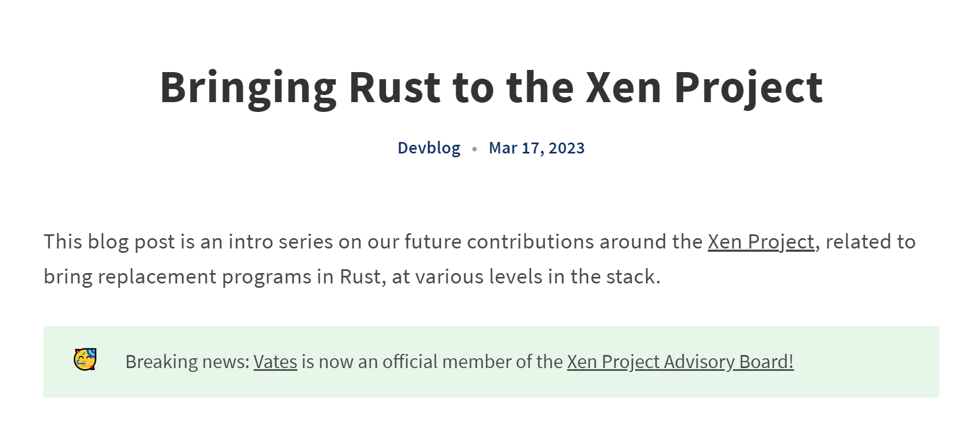Click the "Breaking news:" label text
Image resolution: width=980 pixels, height=426 pixels.
coord(187,362)
